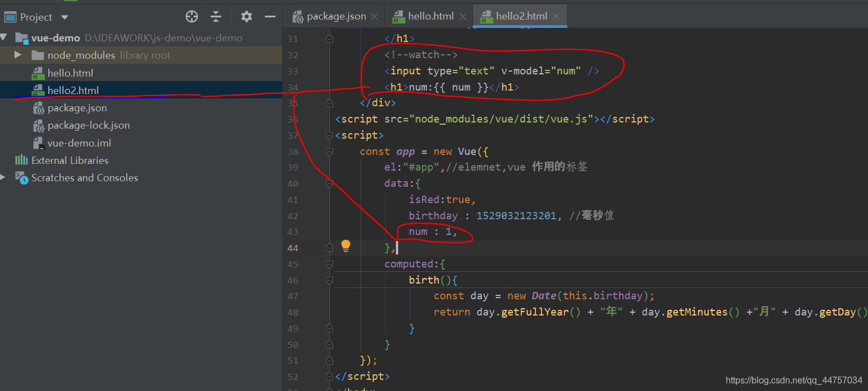Click the package-lock.json file icon
The image size is (868, 391).
38,125
